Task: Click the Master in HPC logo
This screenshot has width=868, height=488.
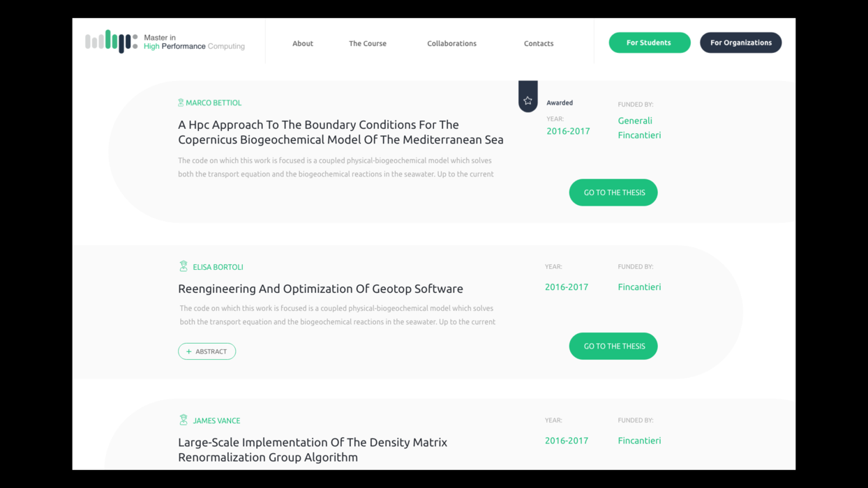Action: click(165, 42)
